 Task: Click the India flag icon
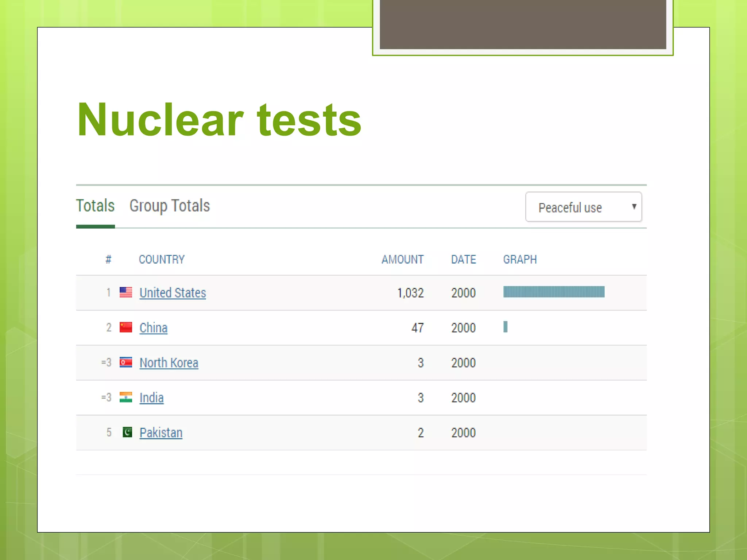[126, 397]
